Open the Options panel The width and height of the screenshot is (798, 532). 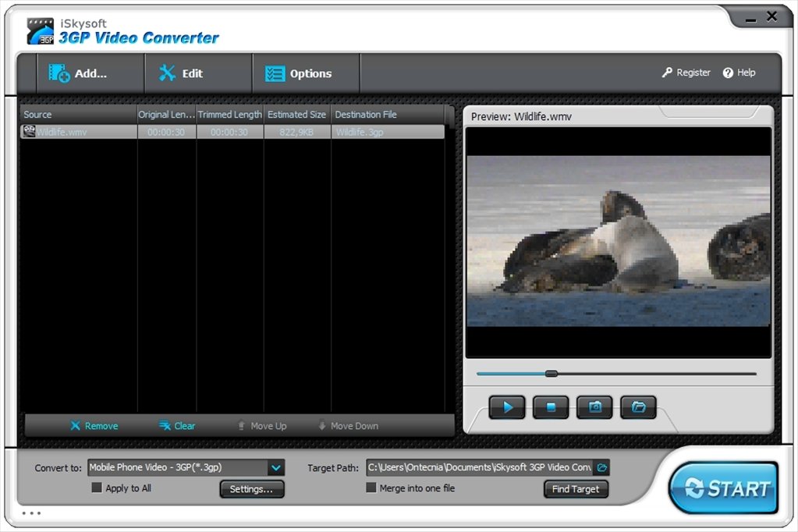point(306,74)
